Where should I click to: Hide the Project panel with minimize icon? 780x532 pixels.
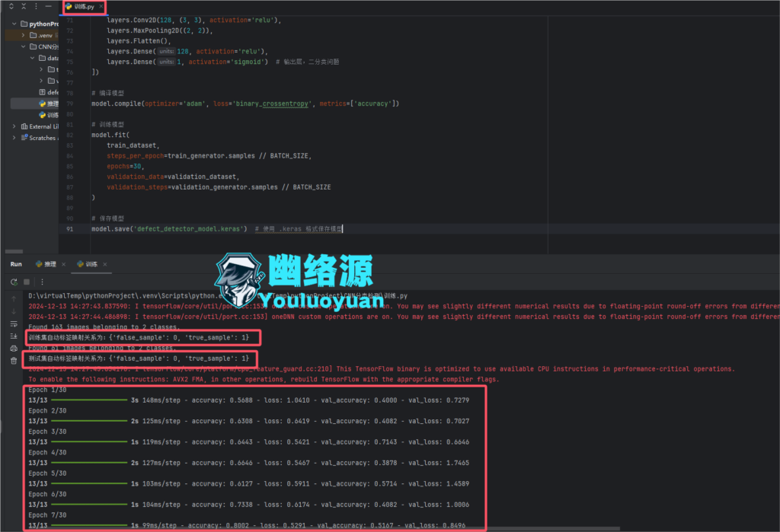click(48, 6)
